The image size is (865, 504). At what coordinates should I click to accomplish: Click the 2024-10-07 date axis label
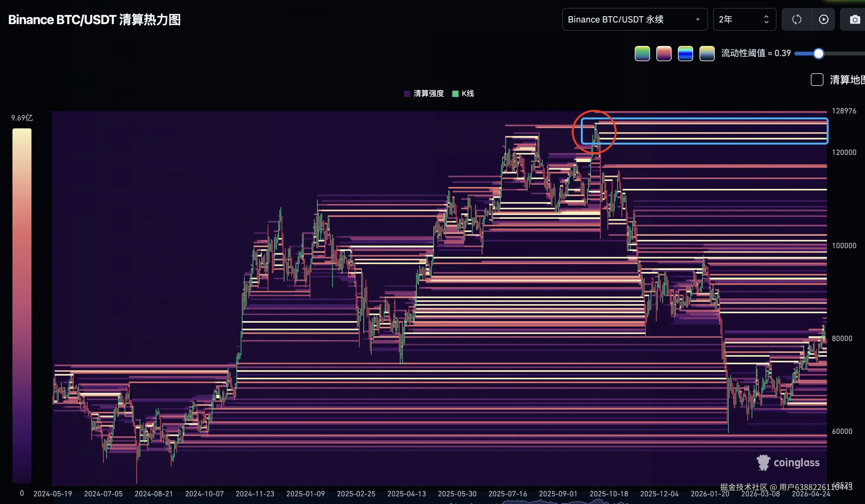coord(205,494)
